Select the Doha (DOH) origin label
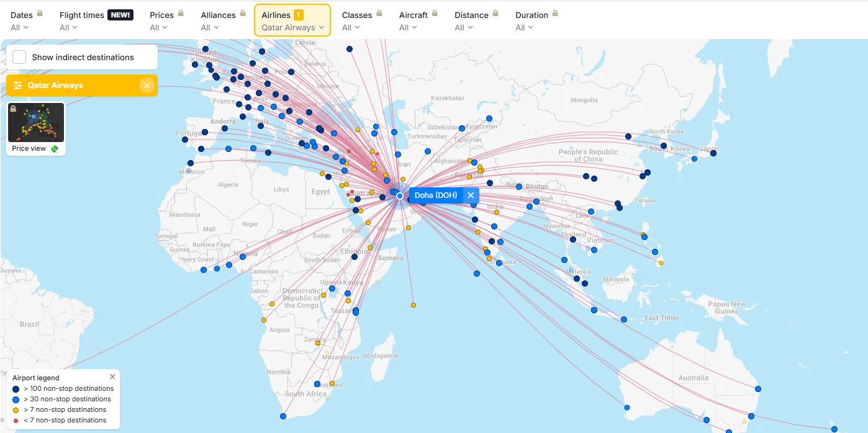Screen dimensions: 868x433 click(x=436, y=195)
